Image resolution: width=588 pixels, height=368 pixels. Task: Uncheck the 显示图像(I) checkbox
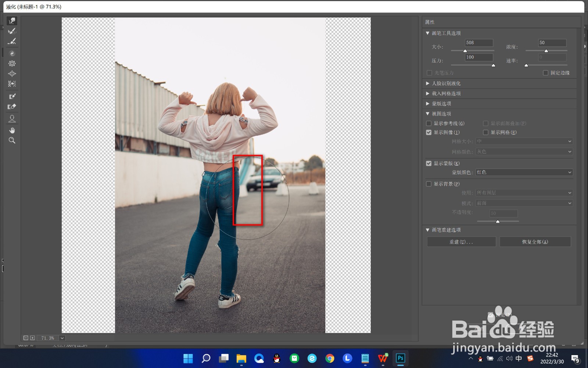coord(429,132)
